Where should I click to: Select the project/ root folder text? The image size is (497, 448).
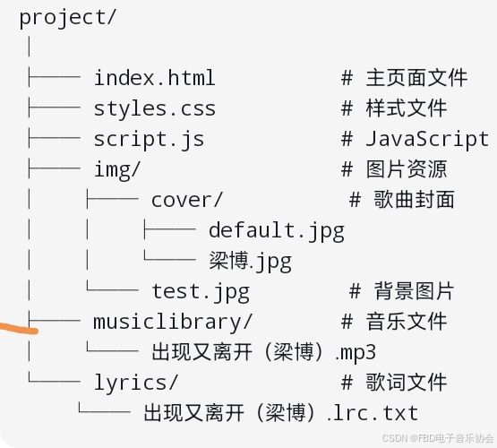click(67, 18)
